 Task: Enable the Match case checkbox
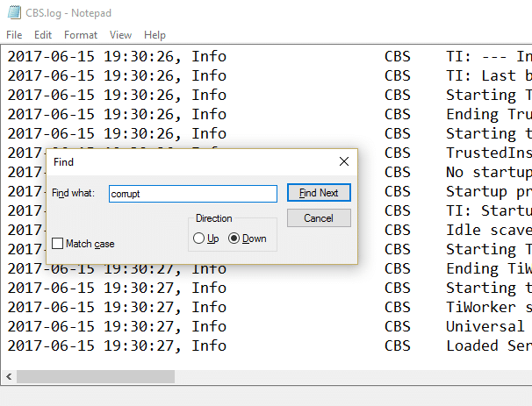[57, 243]
